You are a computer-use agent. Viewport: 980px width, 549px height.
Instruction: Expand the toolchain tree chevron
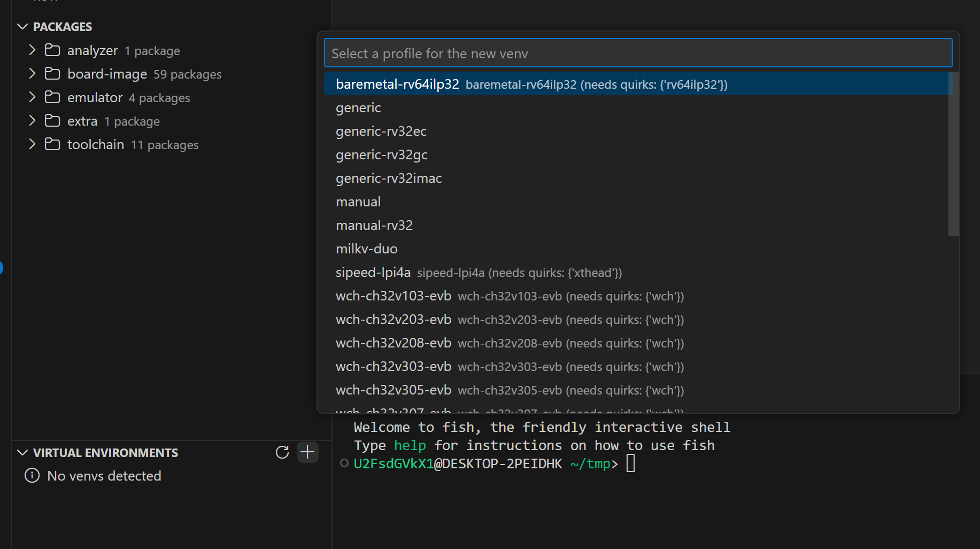coord(32,144)
